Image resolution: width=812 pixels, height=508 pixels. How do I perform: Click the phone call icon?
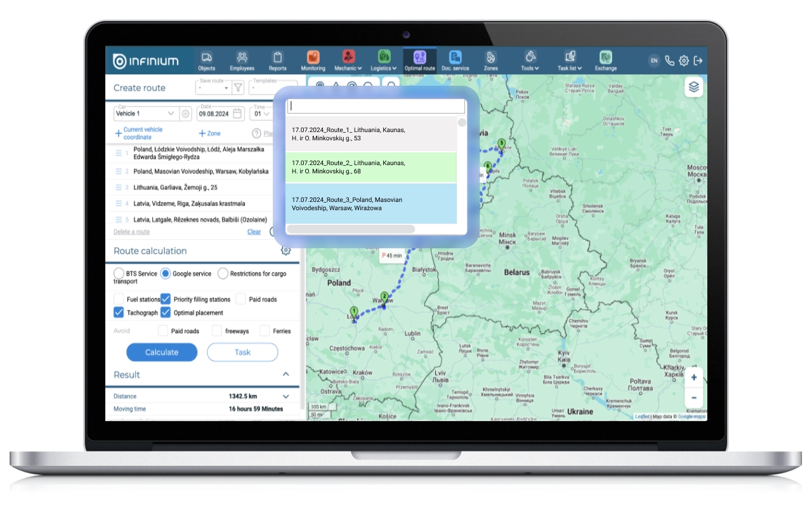point(669,61)
